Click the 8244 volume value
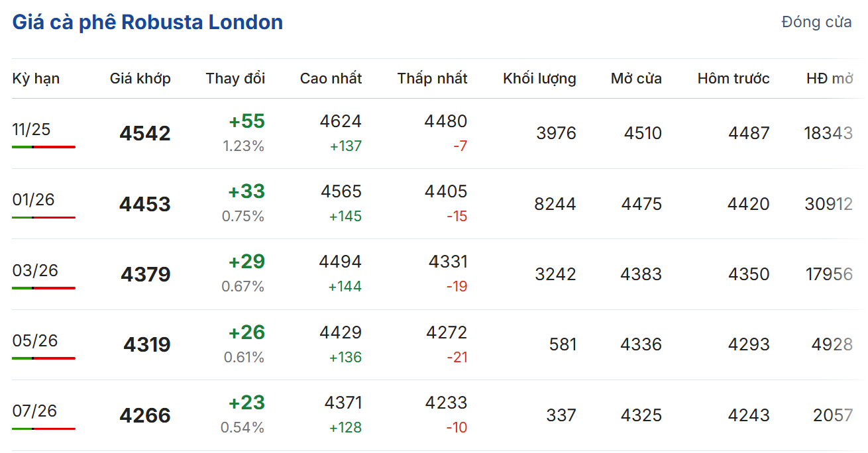The image size is (868, 453). tap(555, 204)
